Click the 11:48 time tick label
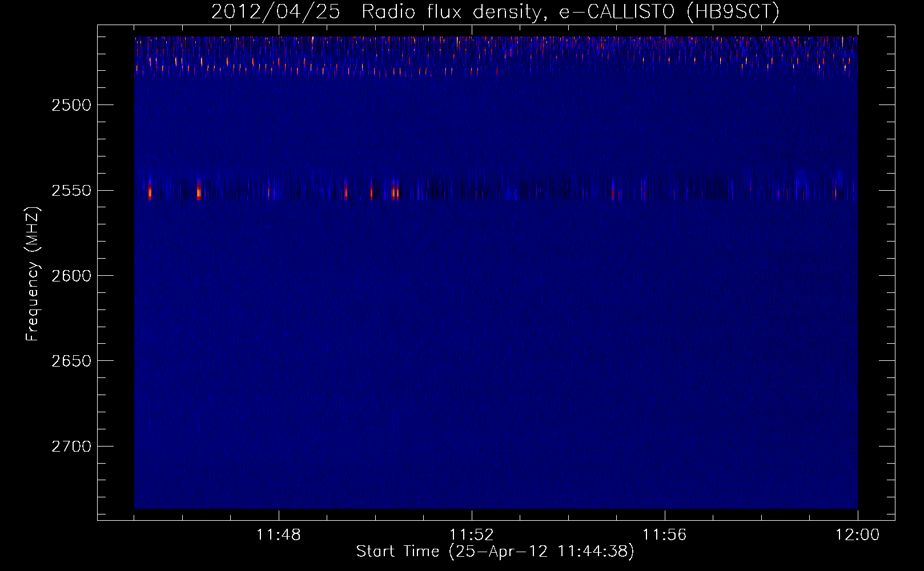Screen dimensions: 924x571 279,535
